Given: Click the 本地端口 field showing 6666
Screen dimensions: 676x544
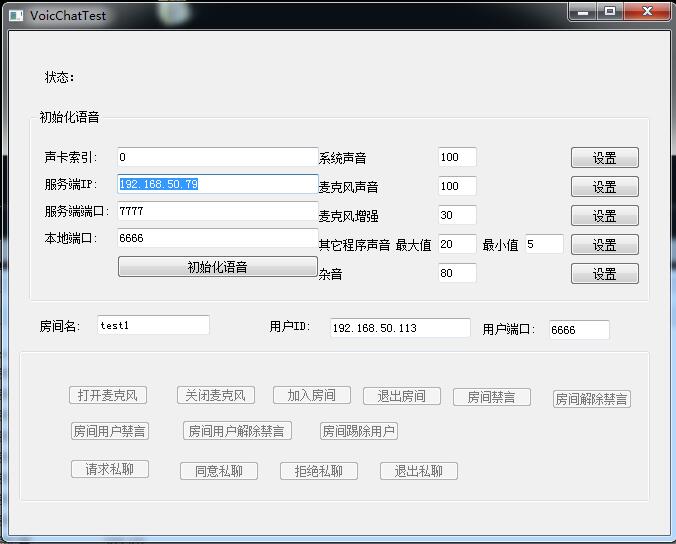Looking at the screenshot, I should (x=218, y=238).
